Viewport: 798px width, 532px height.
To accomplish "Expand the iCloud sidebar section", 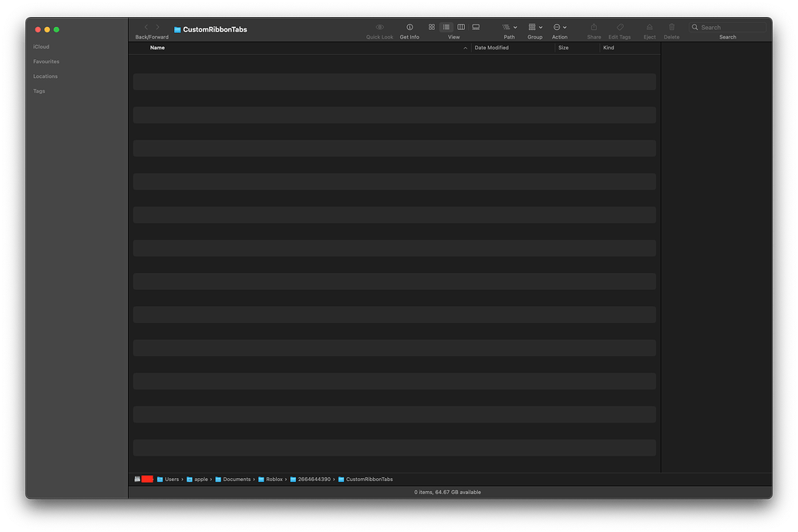I will point(41,47).
